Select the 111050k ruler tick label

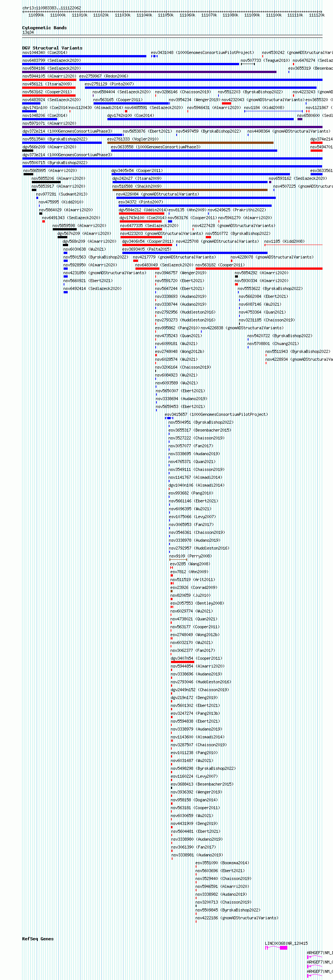point(166,15)
